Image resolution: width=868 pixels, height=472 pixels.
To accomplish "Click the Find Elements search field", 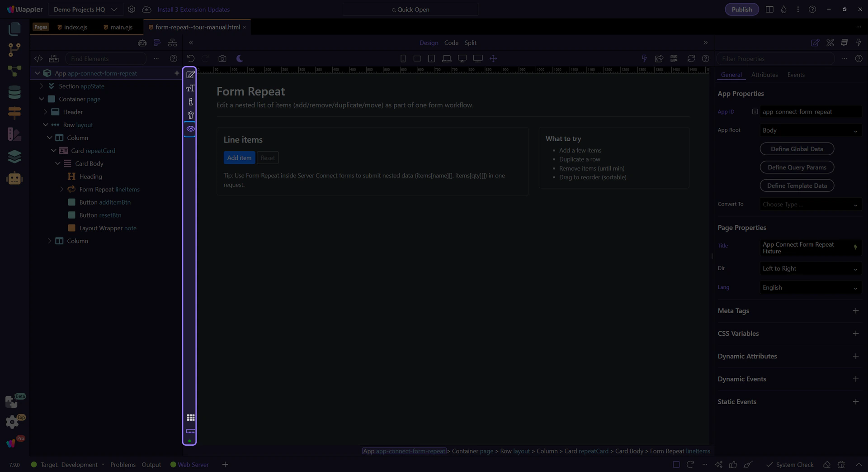I will pos(106,58).
